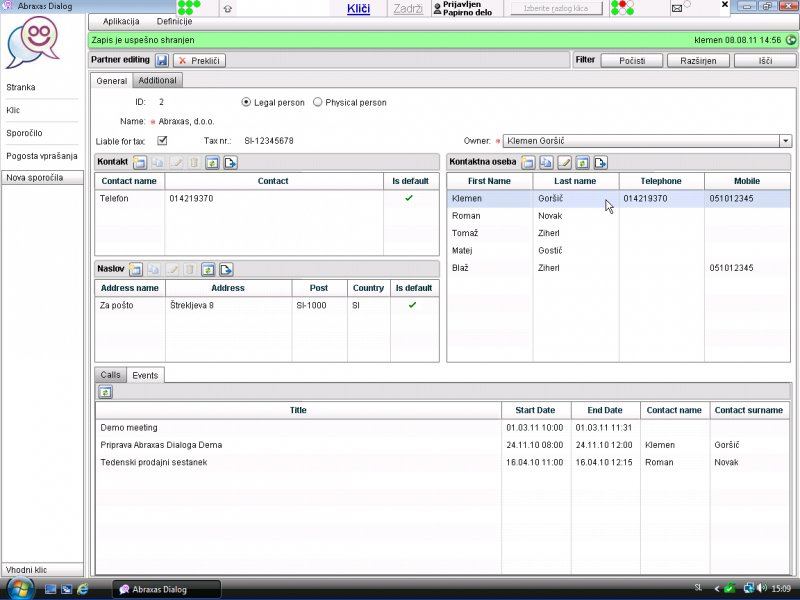Click the Abraxas Dialog taskbar button
Viewport: 800px width, 600px height.
(167, 589)
